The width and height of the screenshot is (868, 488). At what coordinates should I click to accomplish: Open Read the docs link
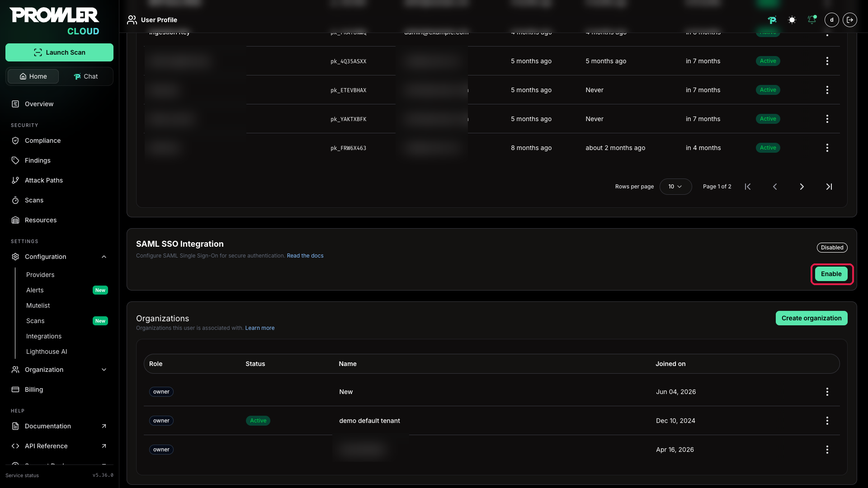click(x=305, y=256)
